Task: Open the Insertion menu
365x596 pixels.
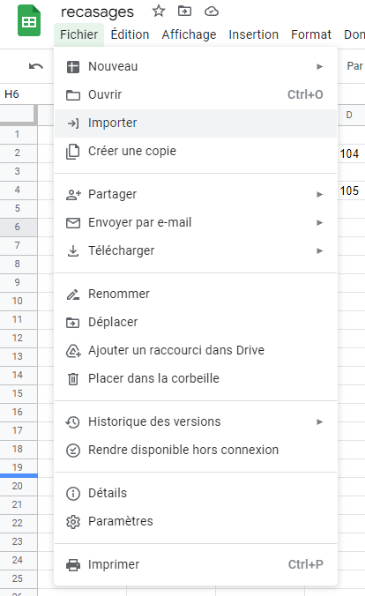Action: pyautogui.click(x=254, y=35)
